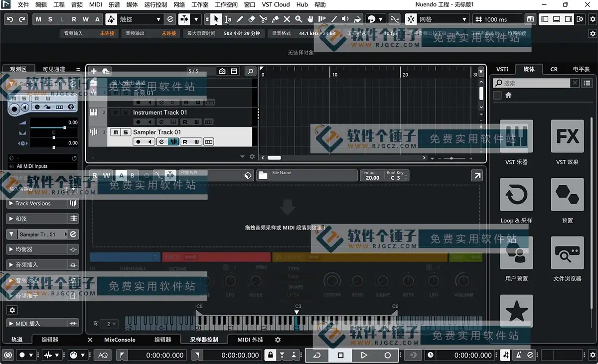This screenshot has width=598, height=364.
Task: Toggle global Solo state button S
Action: 50,19
